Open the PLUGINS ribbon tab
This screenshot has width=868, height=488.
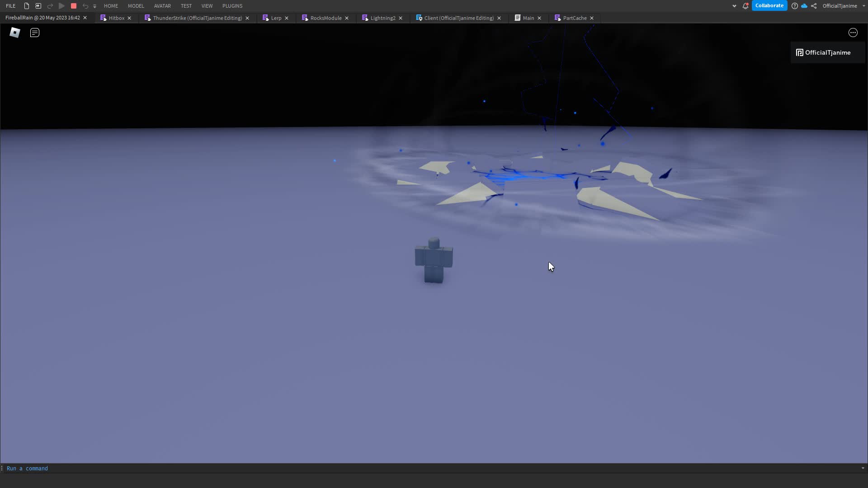[x=232, y=6]
